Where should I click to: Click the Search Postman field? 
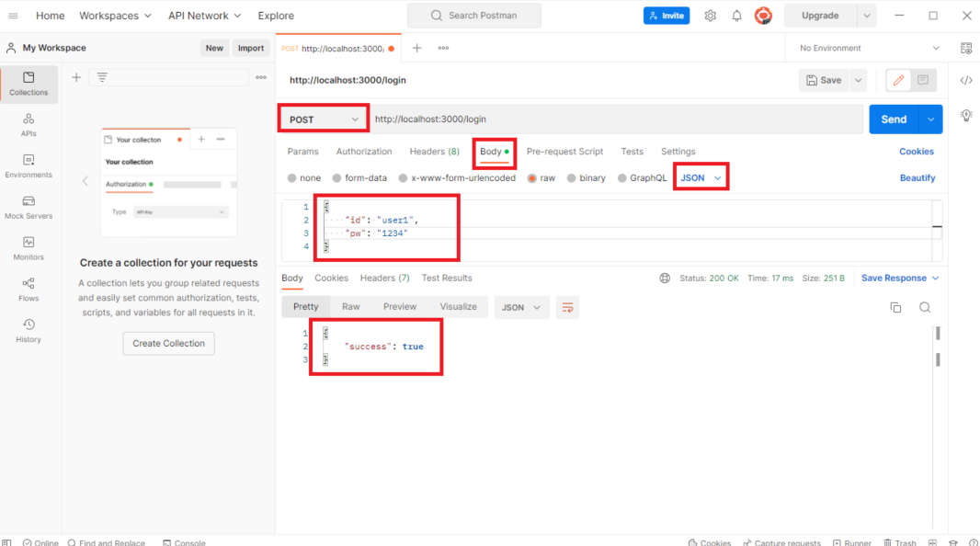tap(474, 16)
